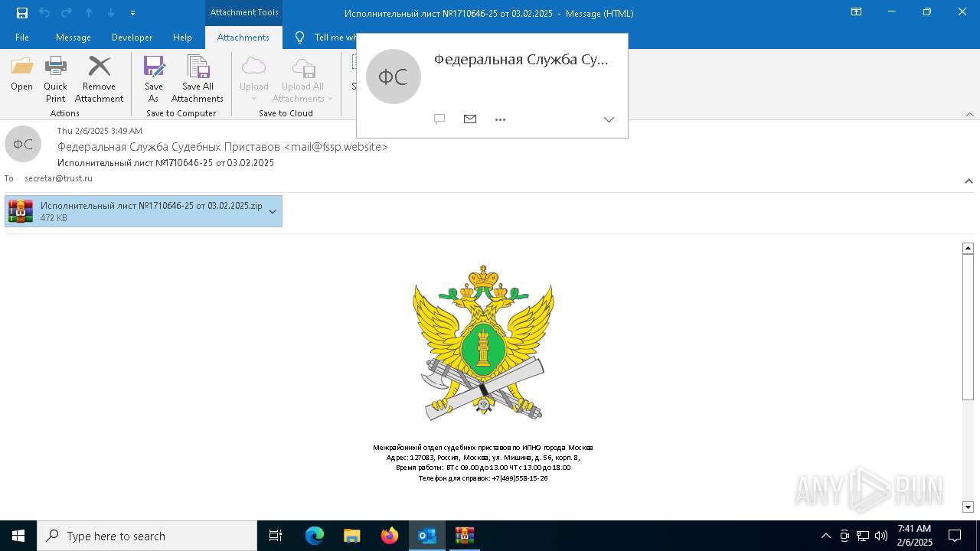980x551 pixels.
Task: Collapse the ribbon with the caret arrow
Action: [x=969, y=115]
